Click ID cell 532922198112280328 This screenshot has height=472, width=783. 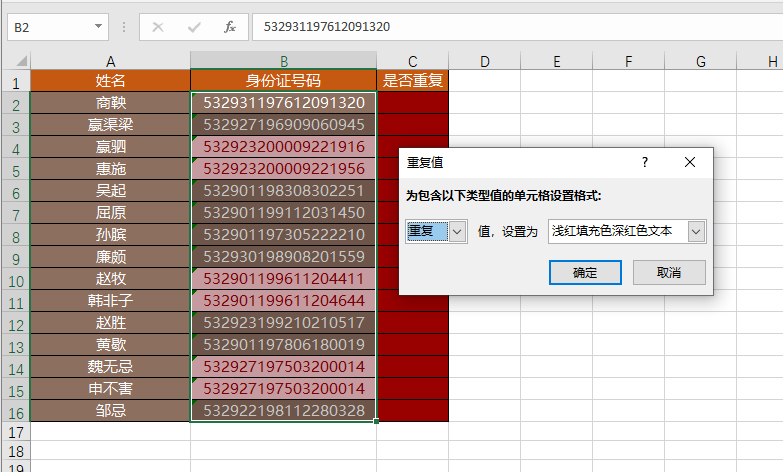[284, 410]
